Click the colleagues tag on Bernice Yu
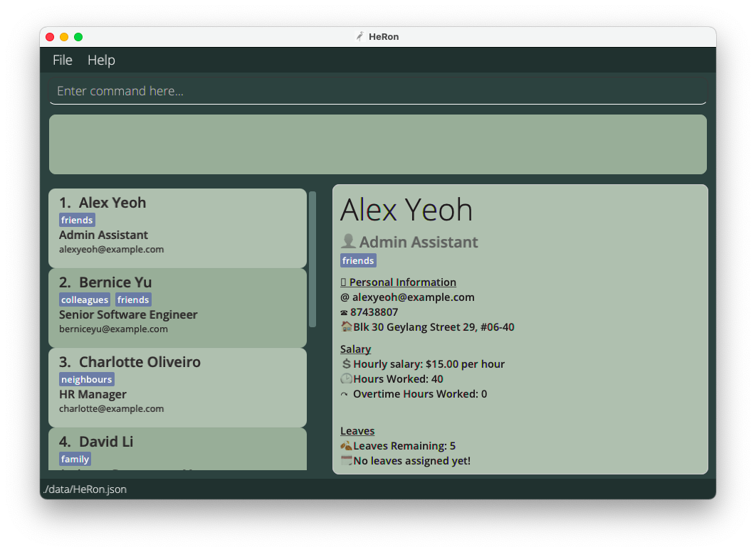Screen dimensions: 756x552 click(x=85, y=300)
